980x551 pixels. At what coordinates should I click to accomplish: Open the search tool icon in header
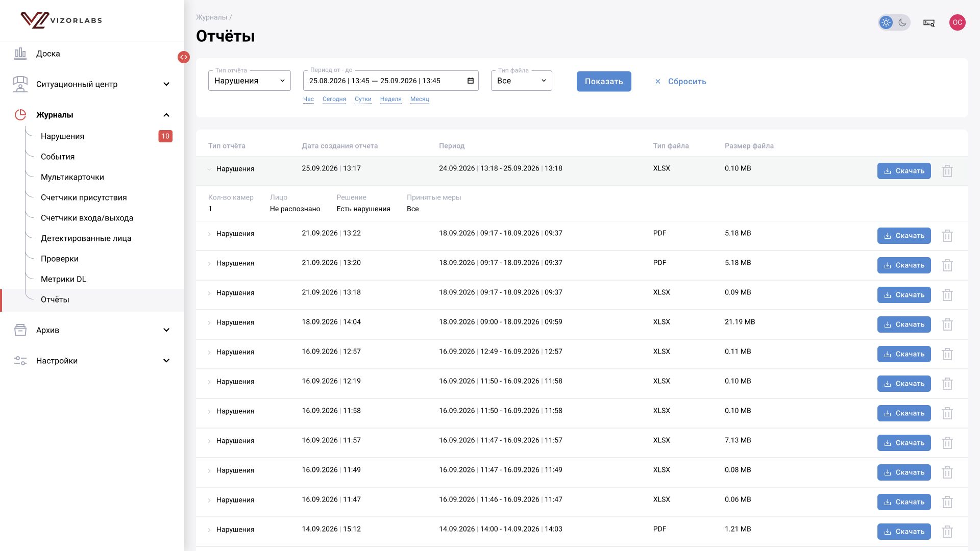coord(929,22)
